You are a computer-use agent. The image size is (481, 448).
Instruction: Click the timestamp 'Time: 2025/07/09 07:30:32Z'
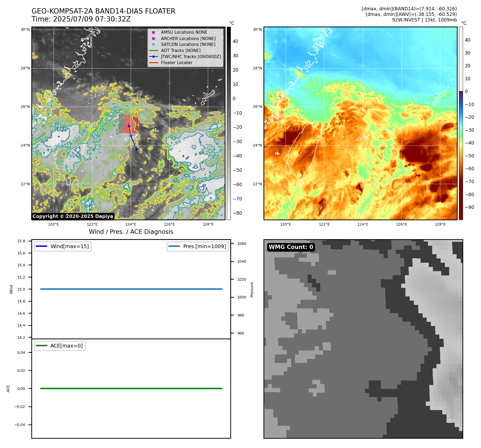tap(81, 19)
